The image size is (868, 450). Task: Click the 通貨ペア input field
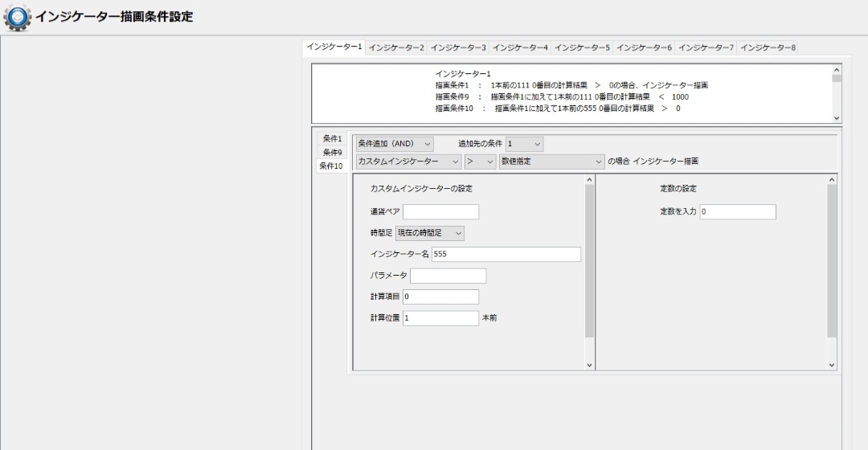(440, 212)
